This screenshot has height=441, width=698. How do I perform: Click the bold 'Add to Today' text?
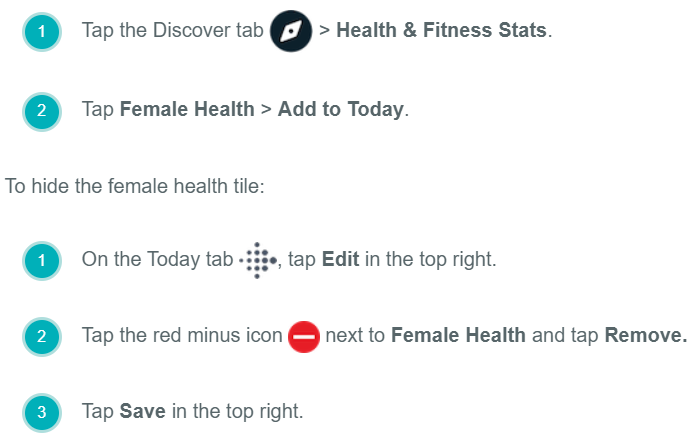click(x=341, y=109)
